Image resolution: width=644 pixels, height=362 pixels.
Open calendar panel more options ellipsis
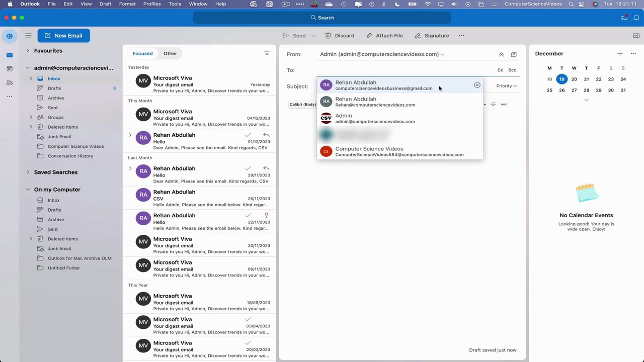[x=633, y=53]
